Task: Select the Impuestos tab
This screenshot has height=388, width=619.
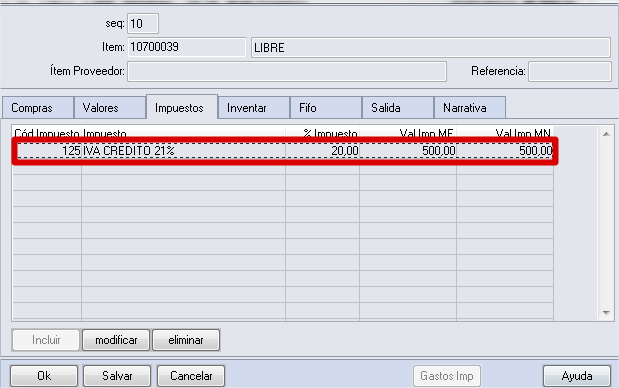Action: (x=182, y=107)
